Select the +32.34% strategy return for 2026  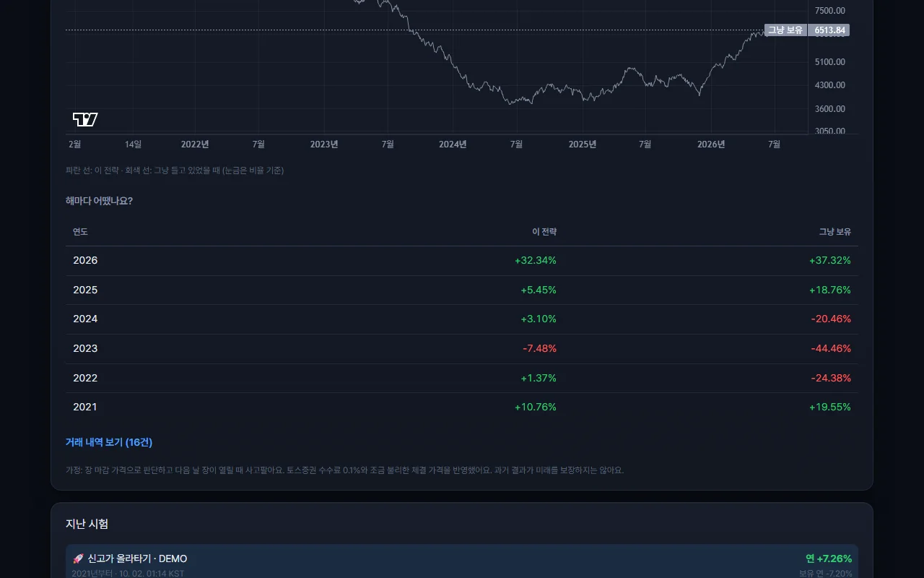pos(536,260)
